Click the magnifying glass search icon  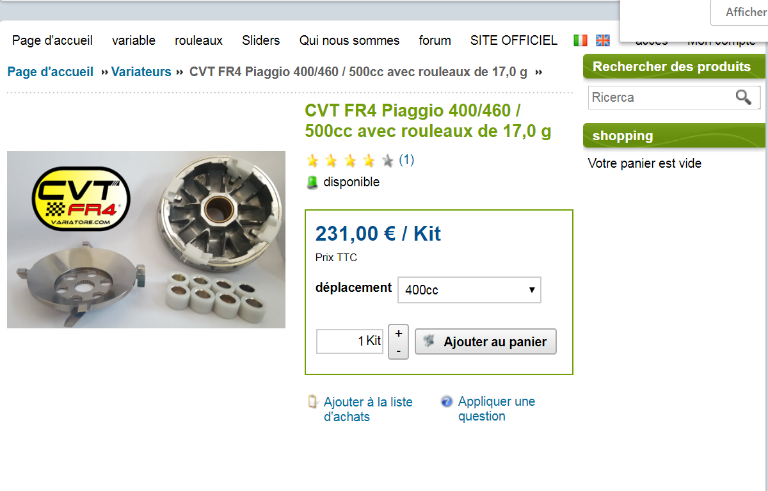click(x=743, y=97)
